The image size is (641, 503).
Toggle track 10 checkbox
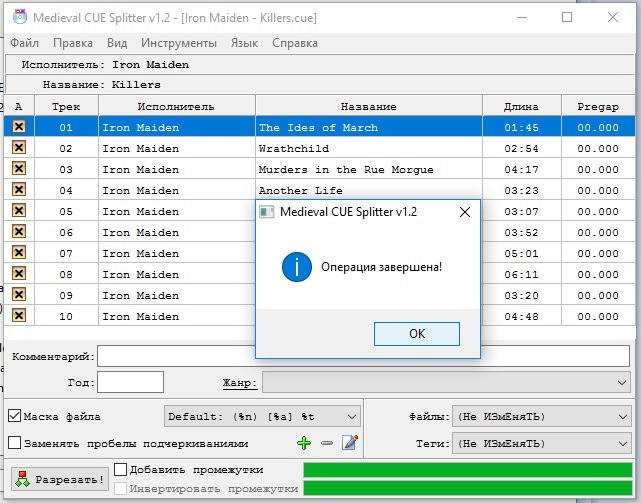[x=19, y=316]
